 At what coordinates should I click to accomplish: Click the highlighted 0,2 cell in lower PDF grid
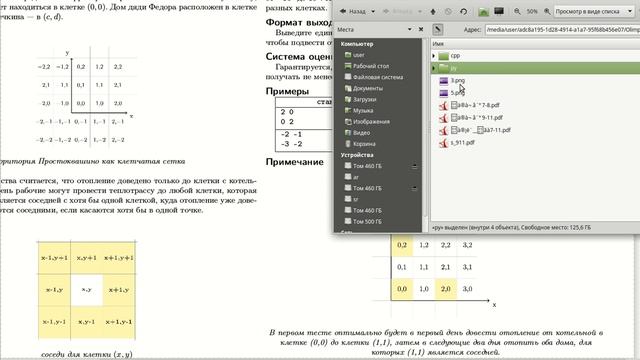click(x=402, y=245)
